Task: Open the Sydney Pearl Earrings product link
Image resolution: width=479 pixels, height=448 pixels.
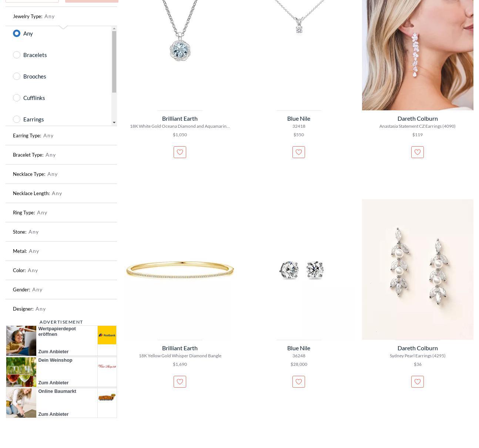Action: tap(418, 356)
